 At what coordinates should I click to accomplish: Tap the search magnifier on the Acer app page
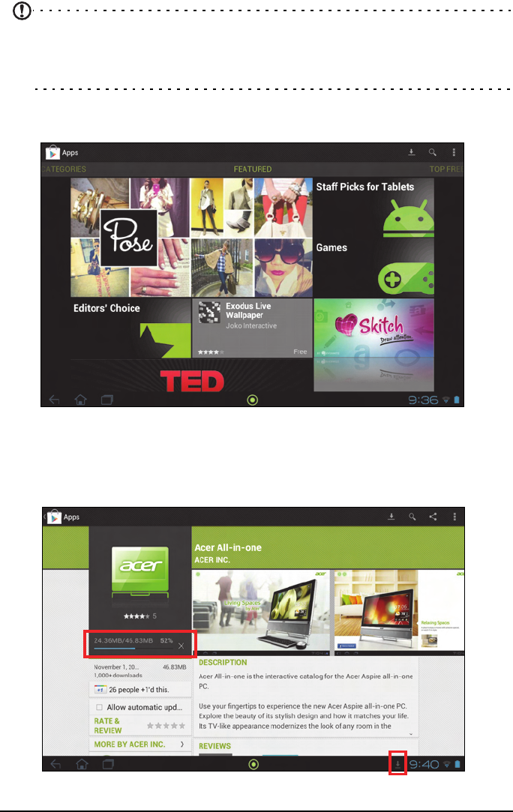[x=412, y=517]
